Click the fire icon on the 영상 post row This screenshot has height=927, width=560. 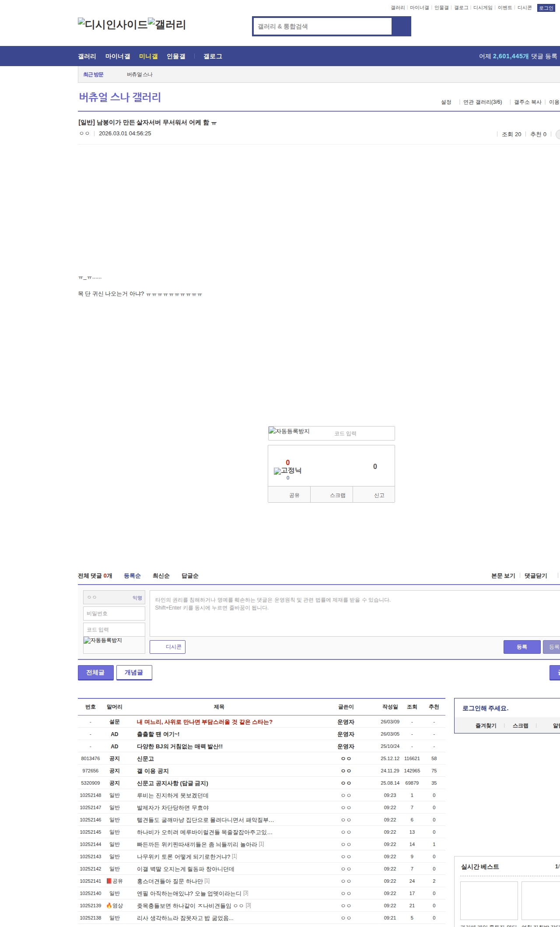click(109, 906)
